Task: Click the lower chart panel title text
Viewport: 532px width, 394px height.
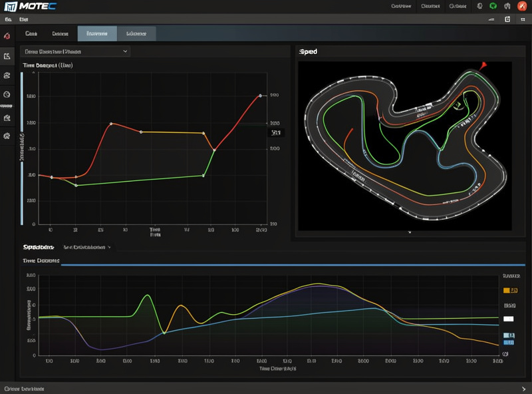Action: (x=39, y=247)
